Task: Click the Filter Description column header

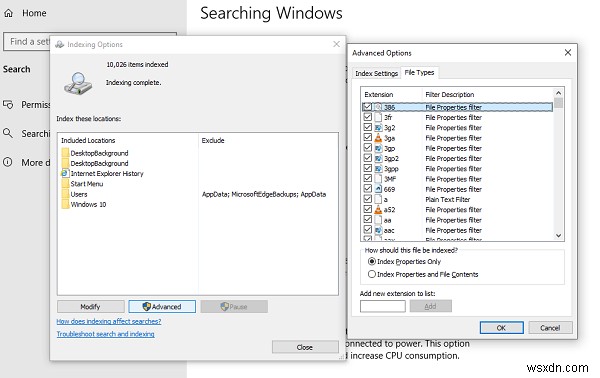Action: [487, 94]
